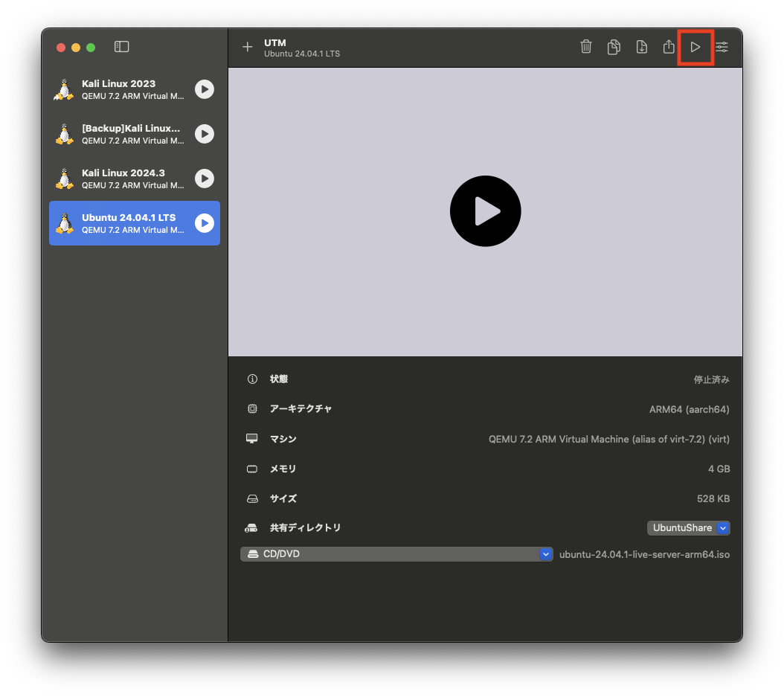This screenshot has height=697, width=784.
Task: Click the Tux icon for Kali Linux 2023
Action: [x=64, y=89]
